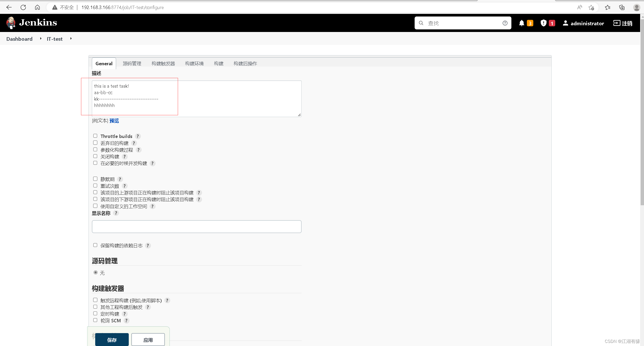Click the Jenkins logo icon
This screenshot has height=346, width=644.
point(11,23)
